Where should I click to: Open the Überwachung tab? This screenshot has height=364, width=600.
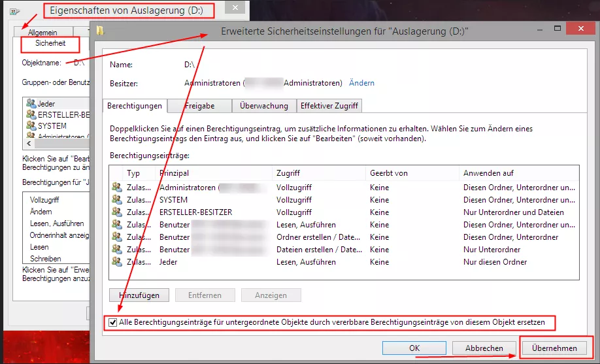264,106
